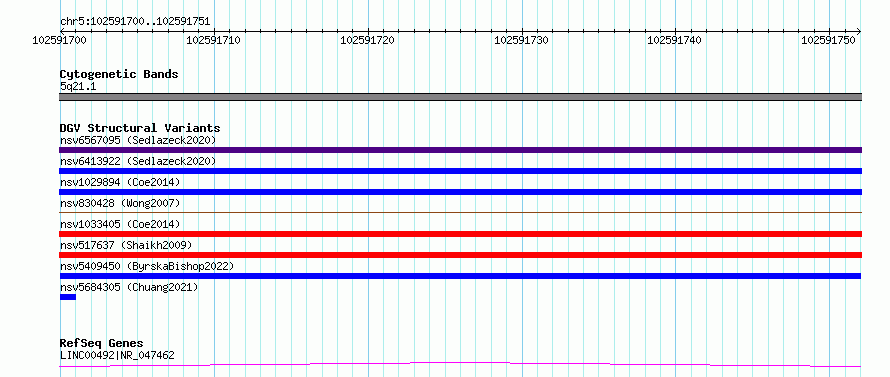Click ruler position 102591750
Image resolution: width=890 pixels, height=377 pixels.
pyautogui.click(x=829, y=40)
